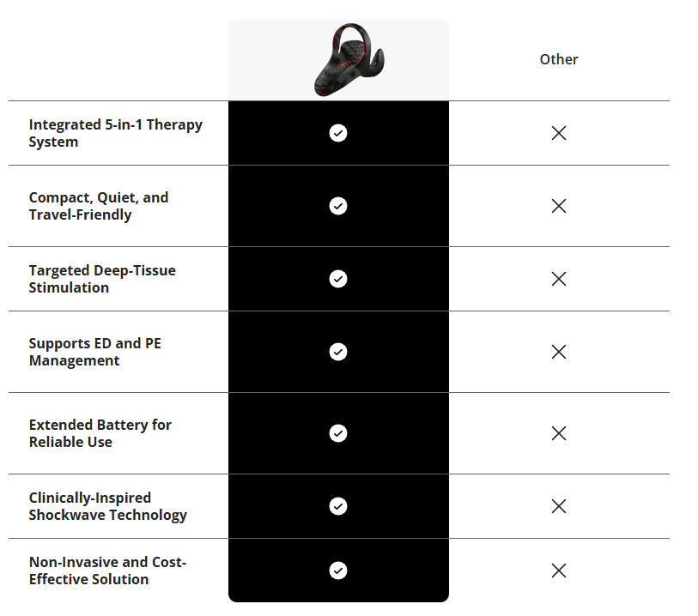The width and height of the screenshot is (698, 616).
Task: Click the "Other" column header
Action: (x=559, y=59)
